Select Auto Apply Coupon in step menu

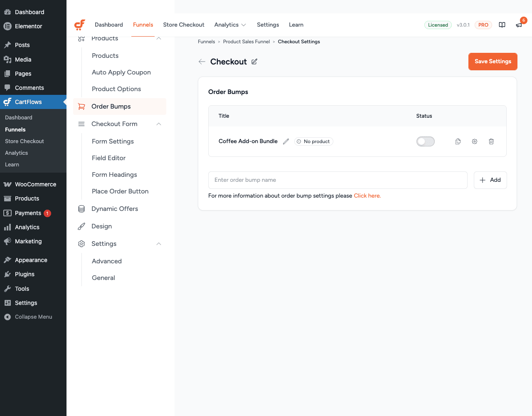(121, 72)
